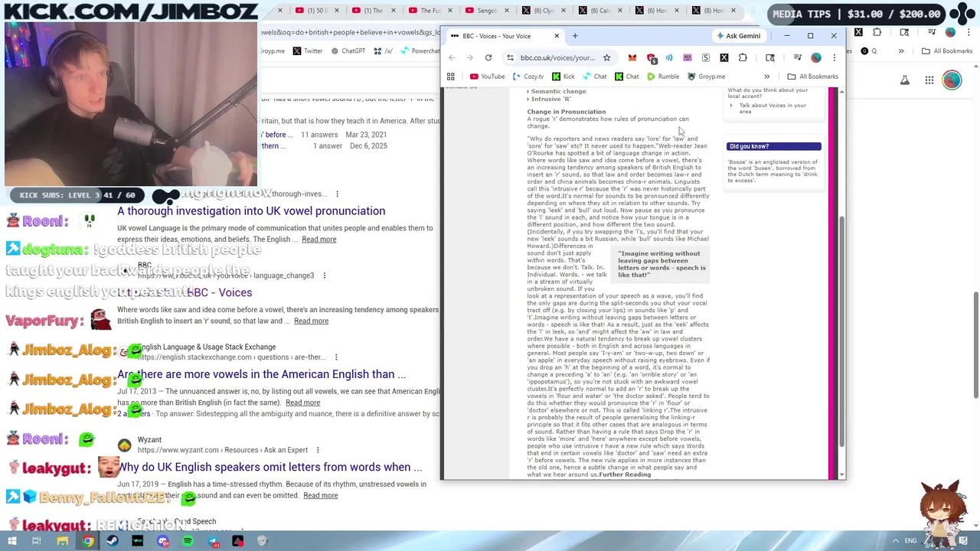
Task: Open Groyp.me bookmark in BBC window
Action: tap(706, 77)
